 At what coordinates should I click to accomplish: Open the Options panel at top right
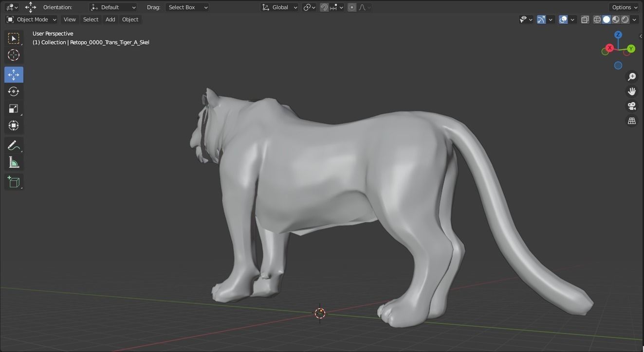pos(624,7)
